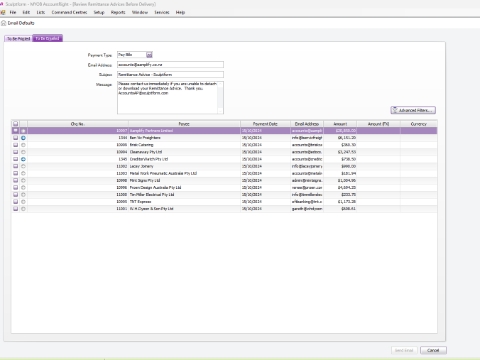Open the blue zoom arrow for the Freighters row
The width and height of the screenshot is (480, 360).
point(23,138)
